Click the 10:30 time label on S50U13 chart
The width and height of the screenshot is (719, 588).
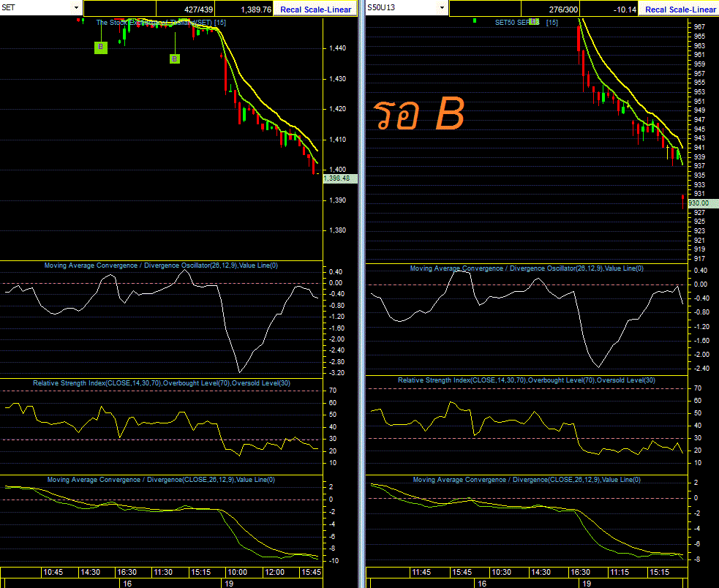pos(501,573)
